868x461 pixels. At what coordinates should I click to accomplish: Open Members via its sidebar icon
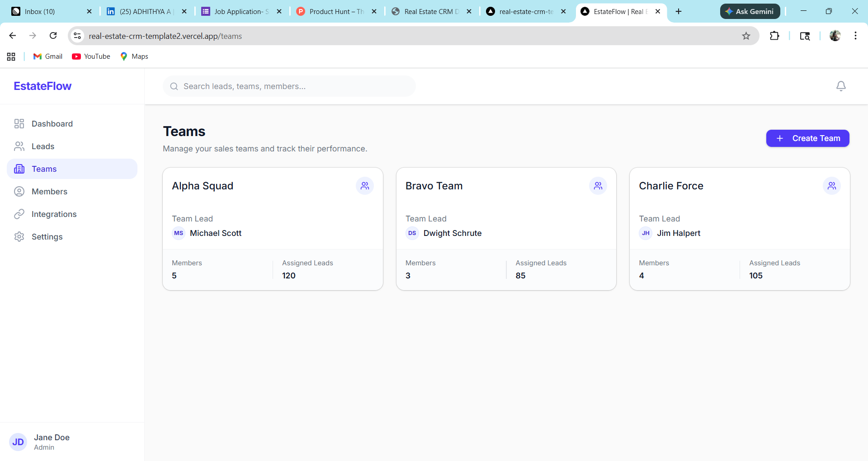19,191
